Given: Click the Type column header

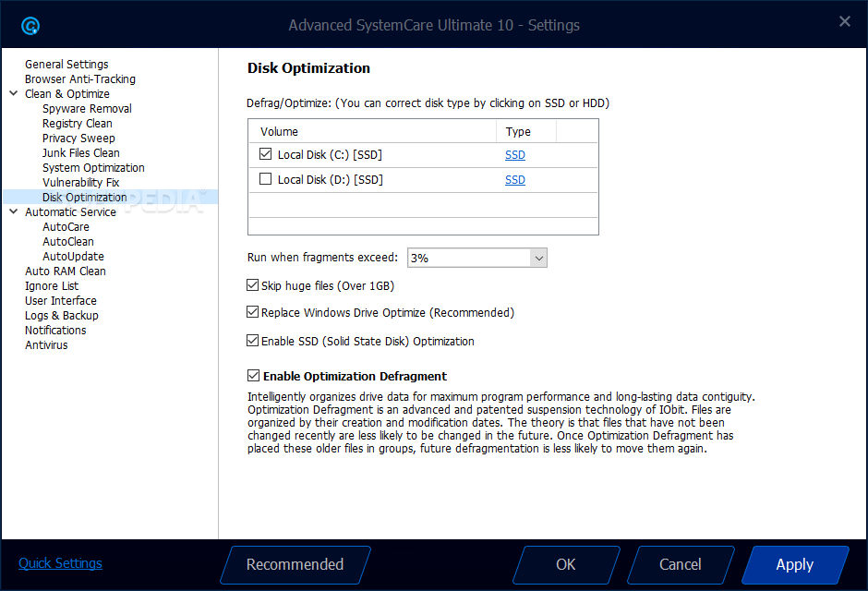Looking at the screenshot, I should (x=526, y=132).
